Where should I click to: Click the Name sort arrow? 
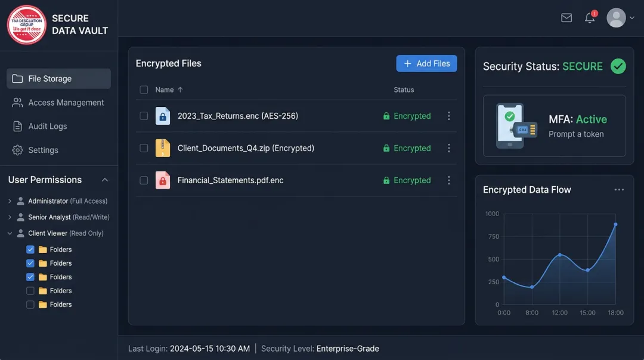click(x=180, y=90)
